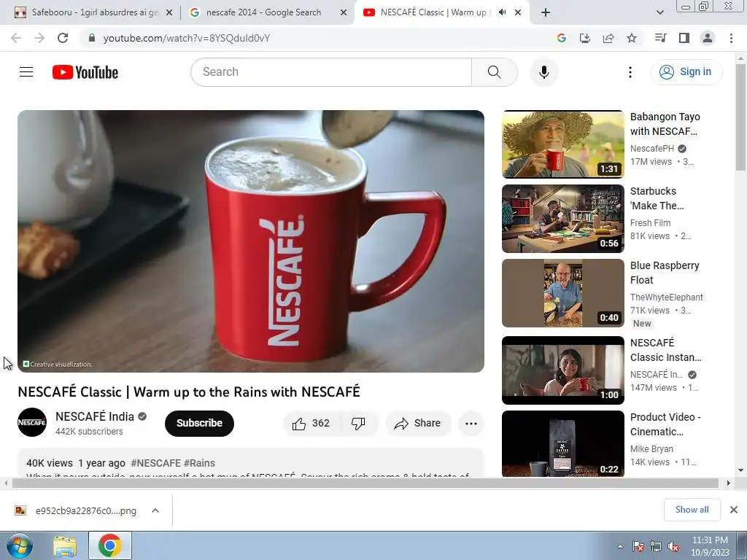Bookmark this tab with the star icon
Screen dimensions: 747x560
[x=632, y=38]
